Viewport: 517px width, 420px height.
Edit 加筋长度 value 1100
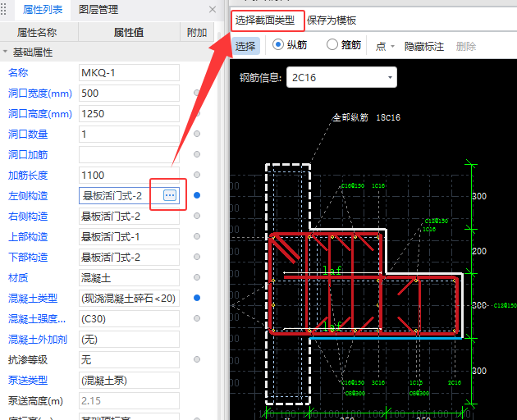[x=129, y=175]
